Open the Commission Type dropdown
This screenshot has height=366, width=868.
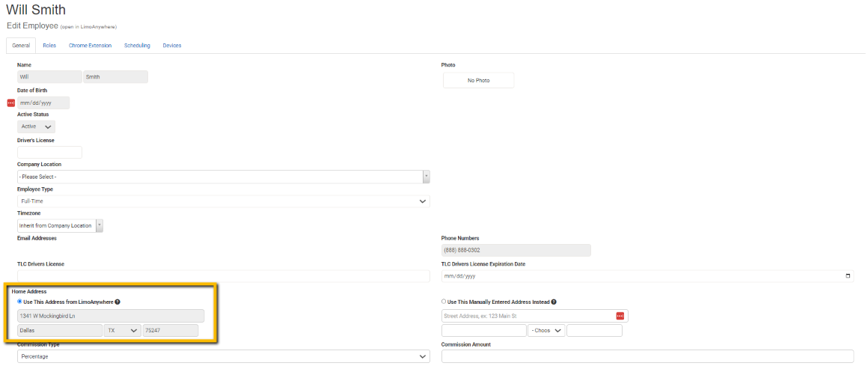223,357
